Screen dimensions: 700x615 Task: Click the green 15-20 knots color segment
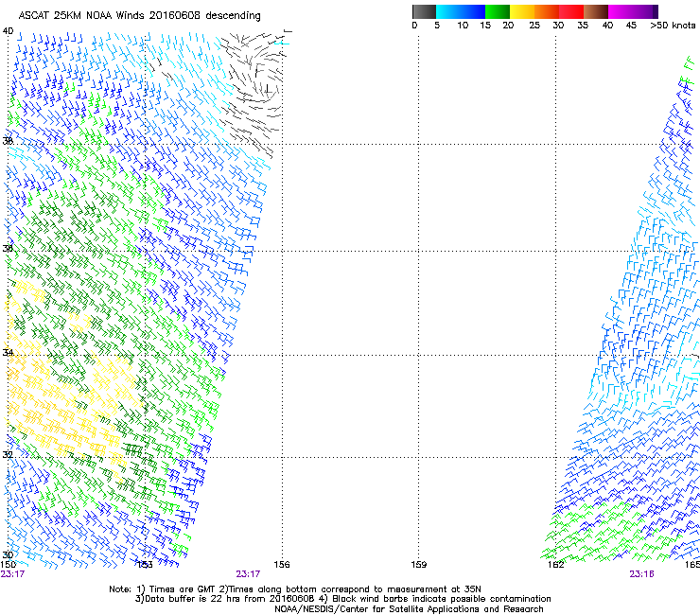click(x=498, y=11)
